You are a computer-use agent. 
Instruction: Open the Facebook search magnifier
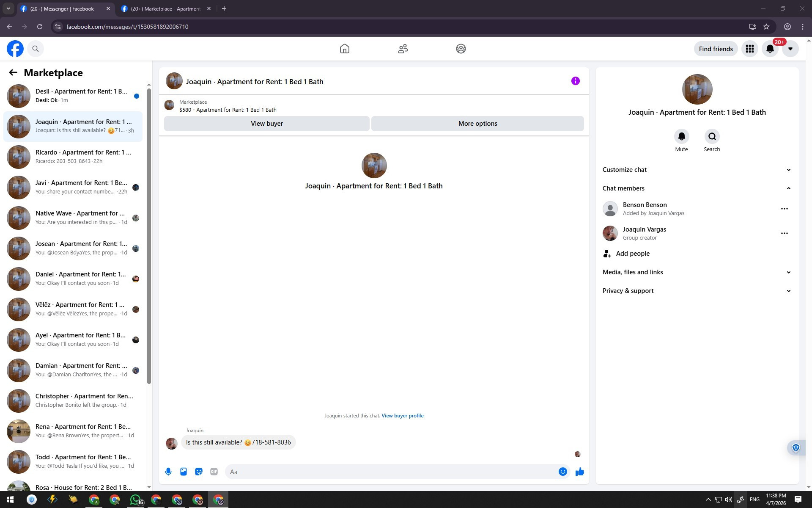(36, 49)
